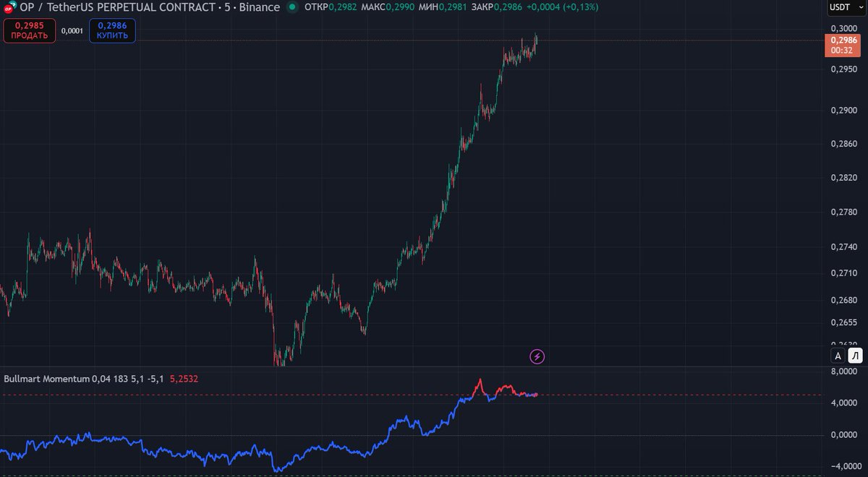
Task: Toggle the A auto-scale button
Action: click(x=838, y=356)
